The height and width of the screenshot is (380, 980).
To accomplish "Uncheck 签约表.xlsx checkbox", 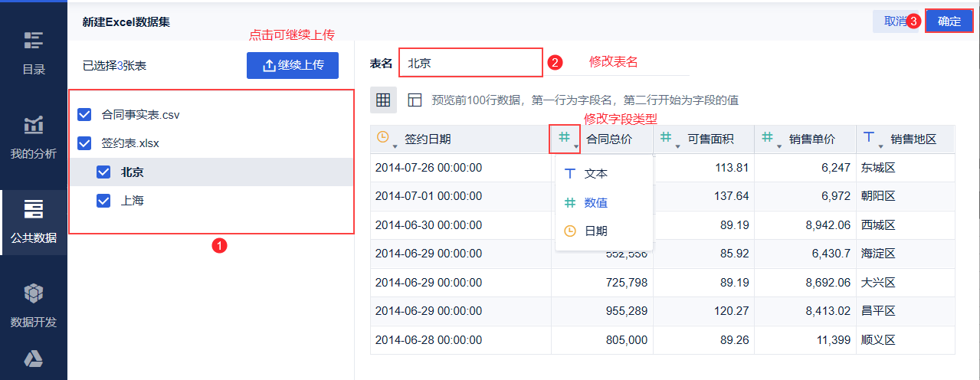I will pyautogui.click(x=85, y=143).
